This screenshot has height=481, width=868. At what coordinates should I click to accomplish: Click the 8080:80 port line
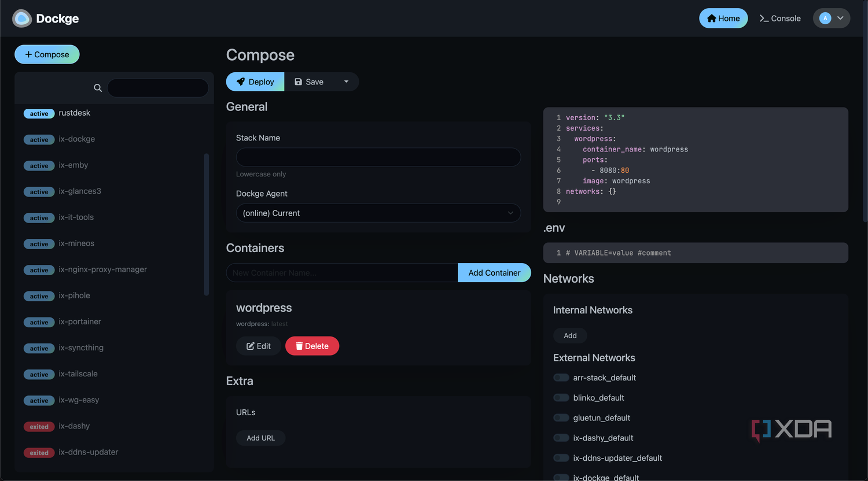tap(610, 171)
